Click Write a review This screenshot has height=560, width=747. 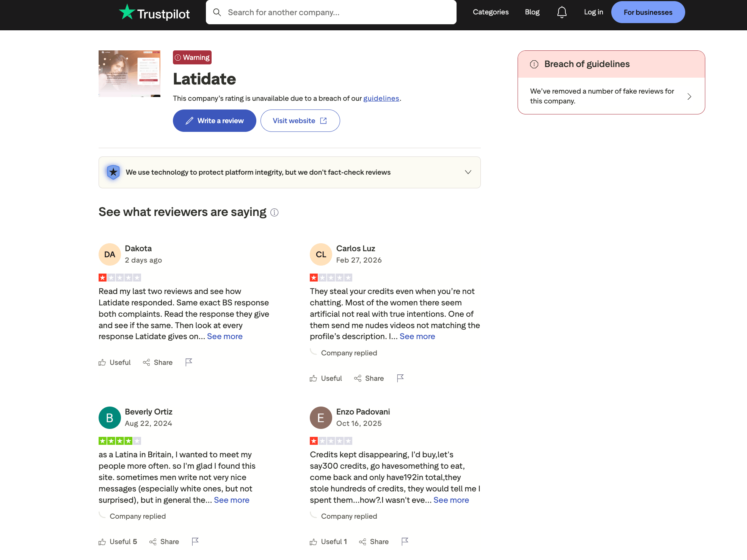point(215,120)
